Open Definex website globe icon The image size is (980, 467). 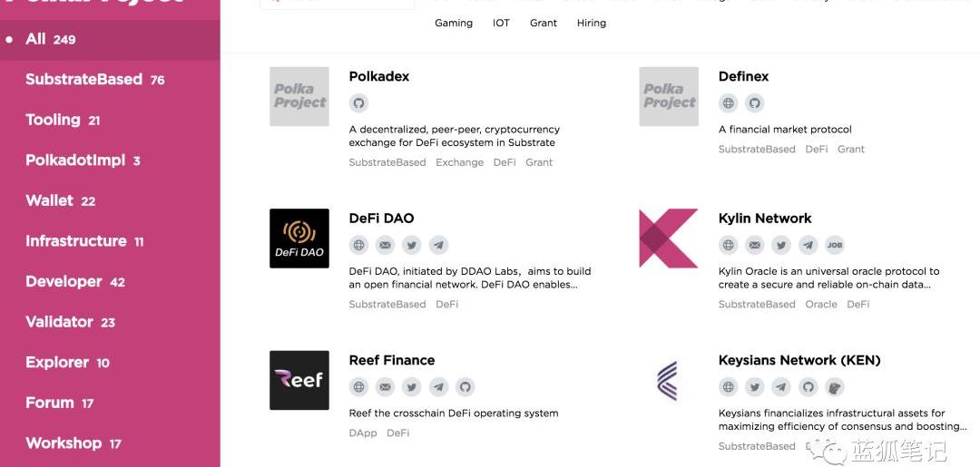tap(728, 103)
